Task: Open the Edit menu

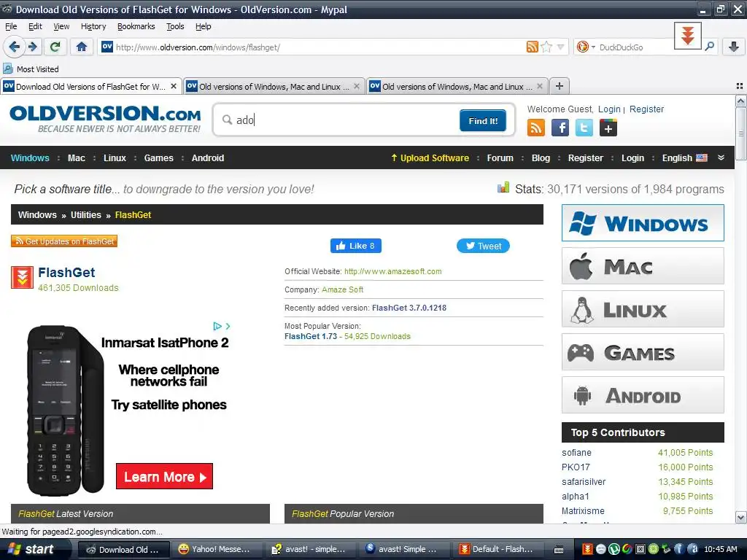Action: (x=35, y=26)
